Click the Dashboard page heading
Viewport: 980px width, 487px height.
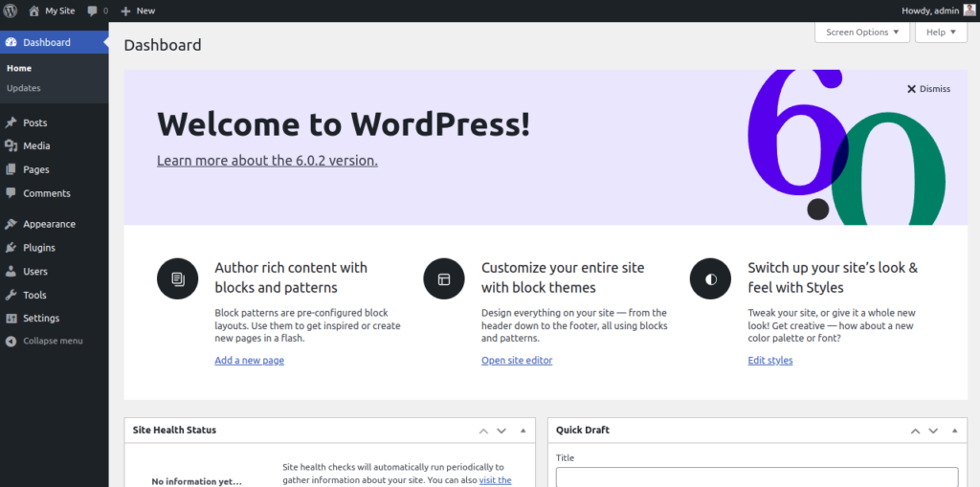[163, 45]
